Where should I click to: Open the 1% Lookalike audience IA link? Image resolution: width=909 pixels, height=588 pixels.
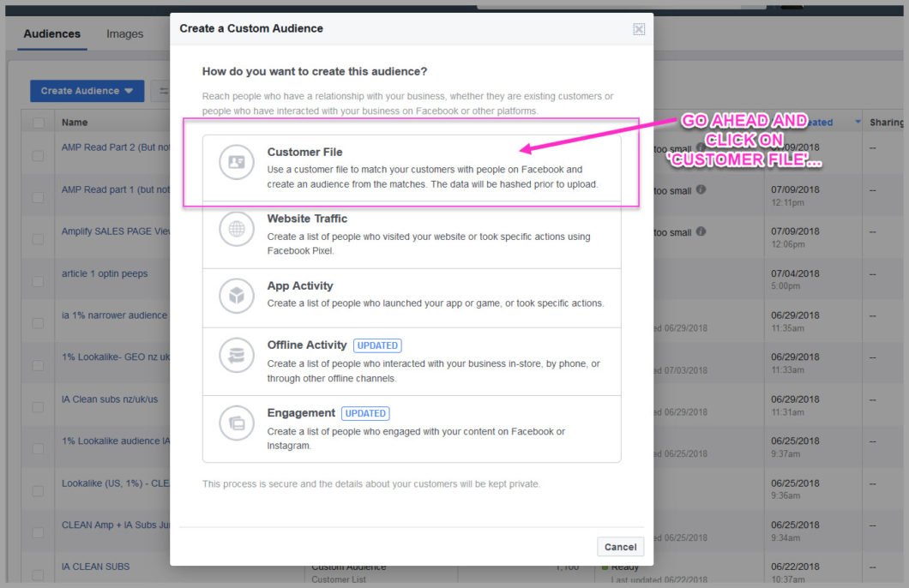116,441
